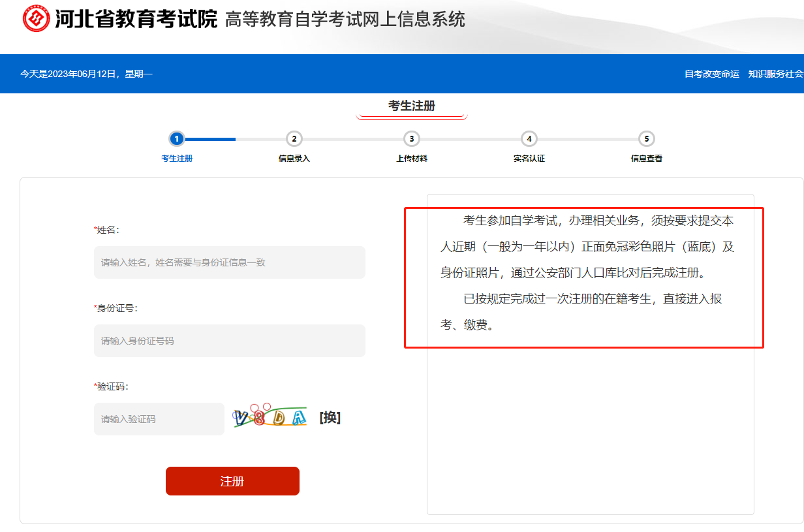Focus the 姓名 name input field
Image resolution: width=804 pixels, height=532 pixels.
[229, 262]
